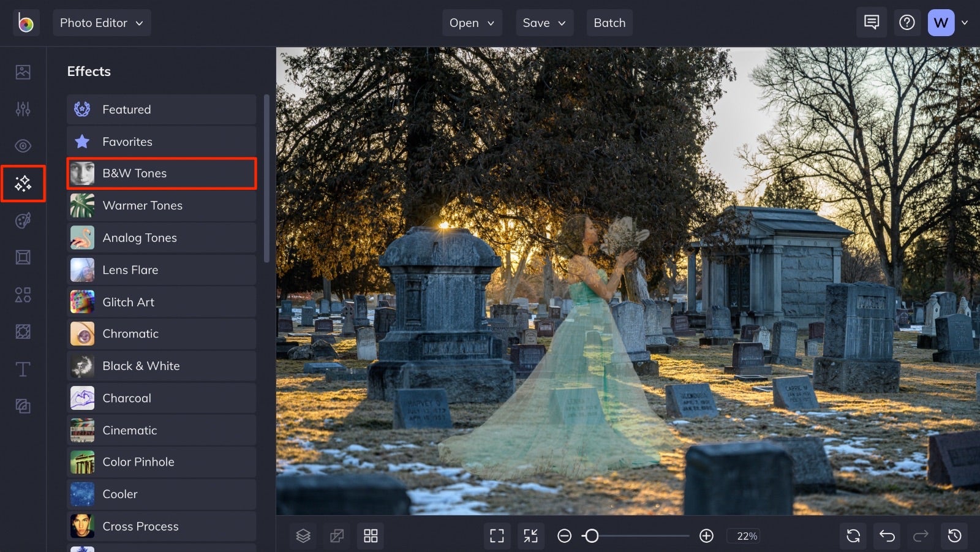The width and height of the screenshot is (980, 552).
Task: Open the Touch Up eye icon
Action: 23,146
